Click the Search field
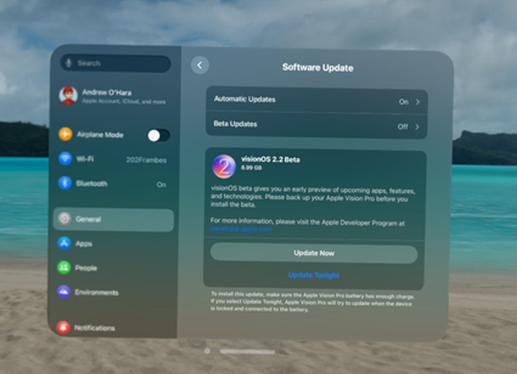 point(116,63)
